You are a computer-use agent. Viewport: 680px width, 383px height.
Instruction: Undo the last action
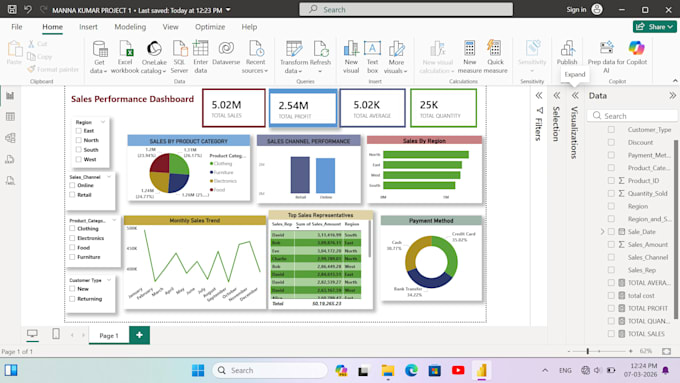[28, 9]
